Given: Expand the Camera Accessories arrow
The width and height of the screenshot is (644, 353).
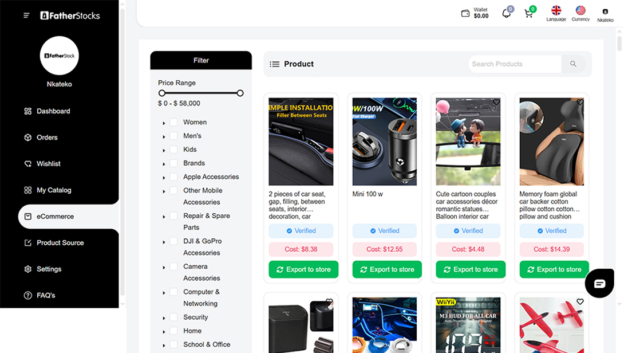Looking at the screenshot, I should 164,268.
